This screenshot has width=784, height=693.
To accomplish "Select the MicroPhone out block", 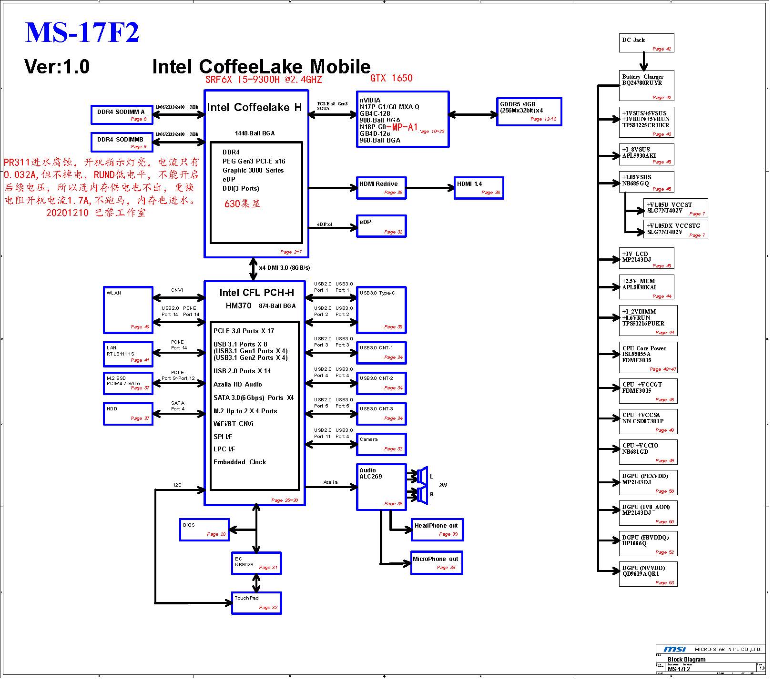I will 437,563.
